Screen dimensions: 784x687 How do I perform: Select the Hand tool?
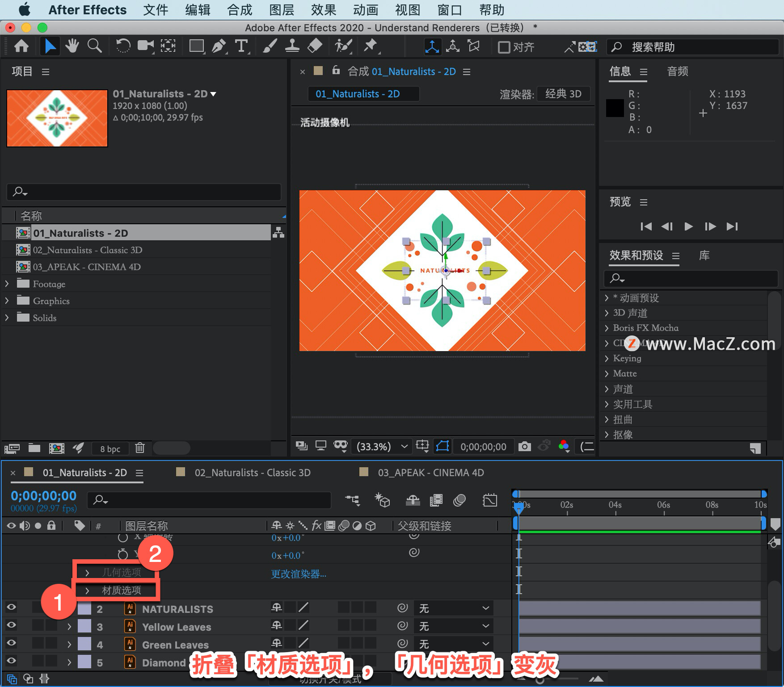tap(72, 46)
